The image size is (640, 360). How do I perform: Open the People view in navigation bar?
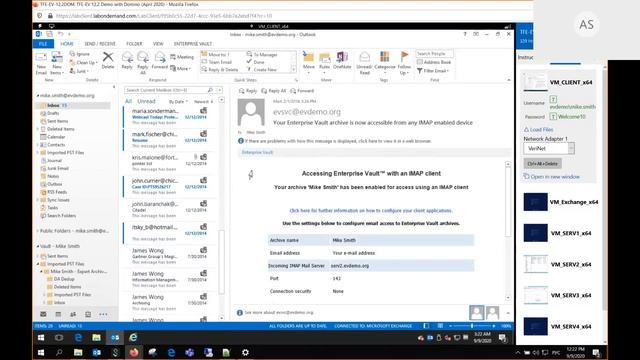pos(73,314)
